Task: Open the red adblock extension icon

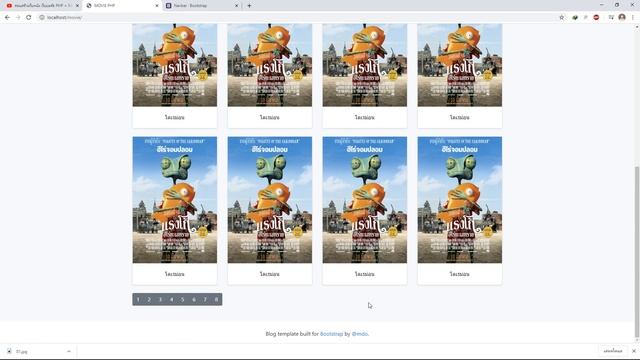Action: [596, 18]
